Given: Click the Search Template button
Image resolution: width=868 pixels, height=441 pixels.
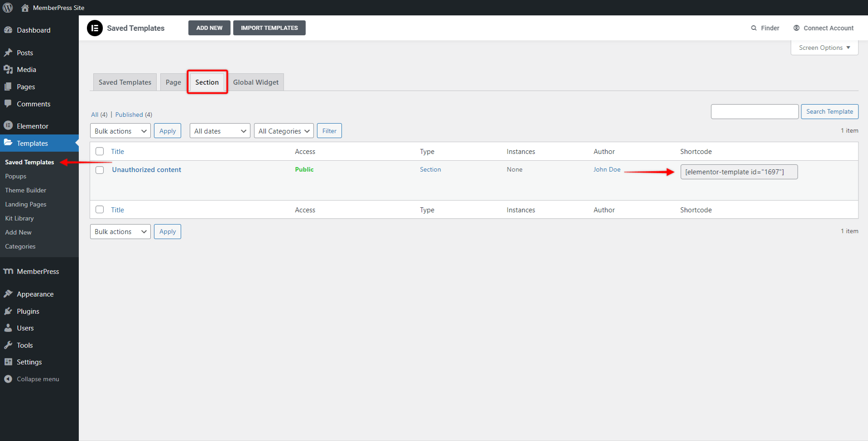Looking at the screenshot, I should click(830, 111).
